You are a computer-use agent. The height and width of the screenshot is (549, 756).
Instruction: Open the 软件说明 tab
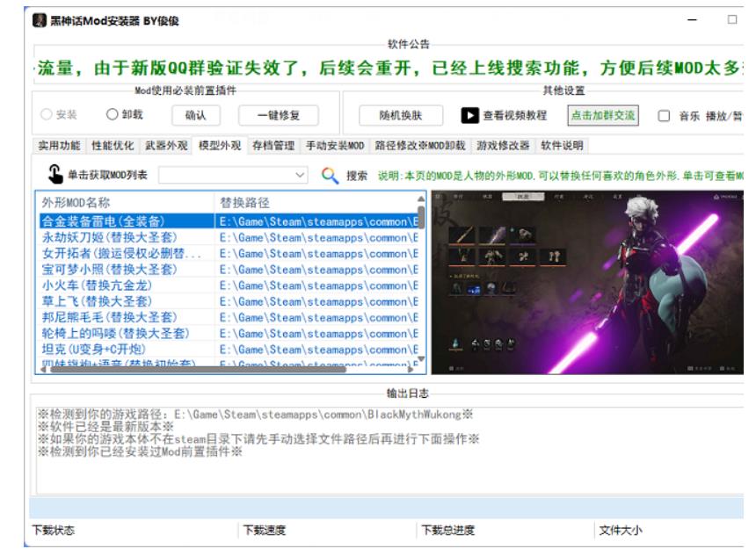(563, 146)
